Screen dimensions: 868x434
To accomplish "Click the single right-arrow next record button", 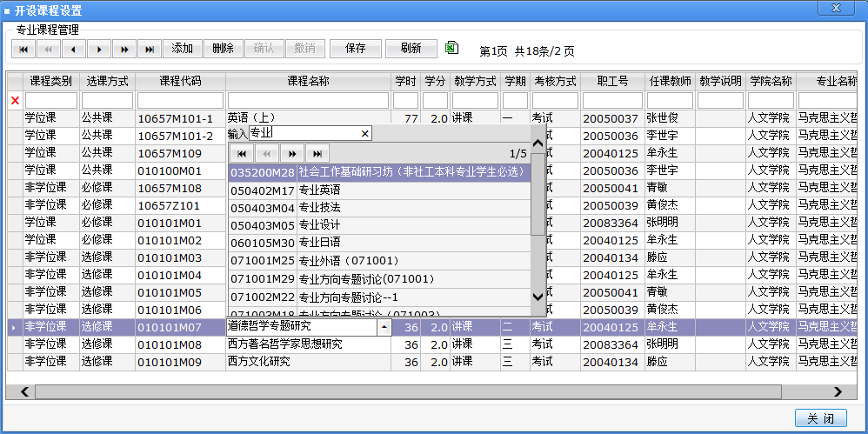I will tap(100, 49).
